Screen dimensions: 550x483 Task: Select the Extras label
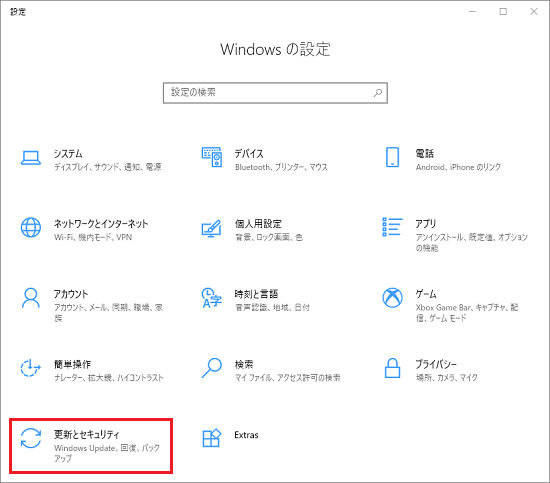(246, 435)
